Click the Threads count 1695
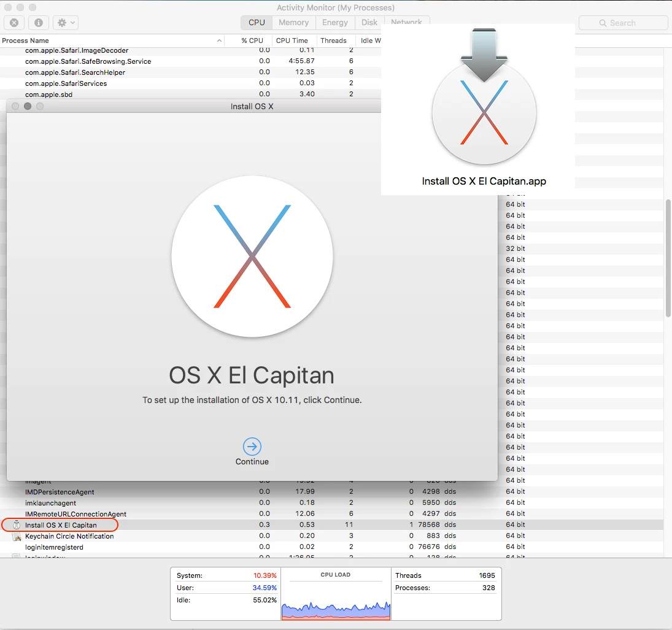Screen dimensions: 672x630 tap(487, 575)
